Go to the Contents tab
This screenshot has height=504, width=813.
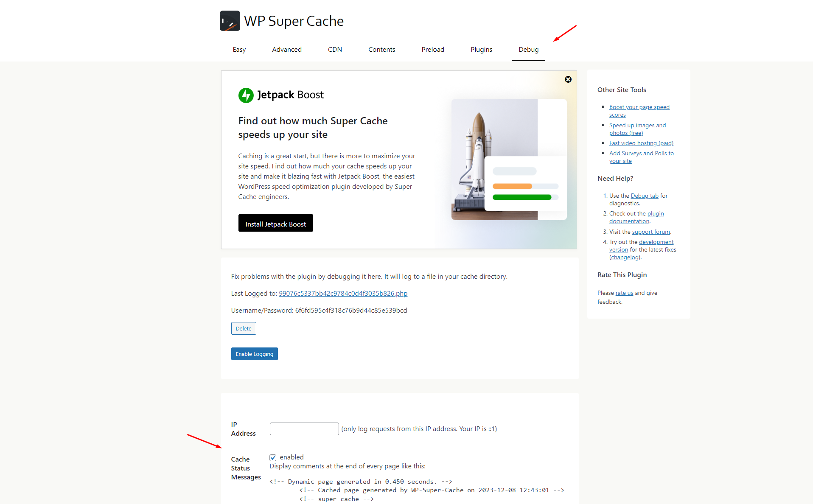point(382,49)
